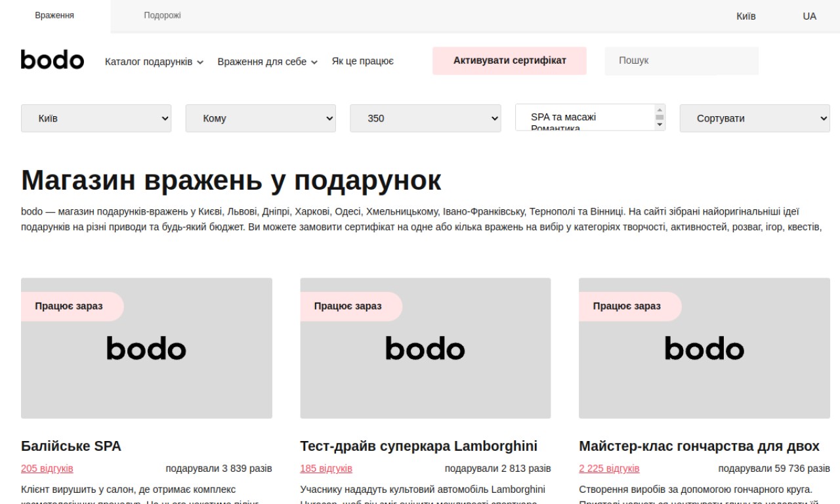Click the bodo logo in the header

pos(52,60)
